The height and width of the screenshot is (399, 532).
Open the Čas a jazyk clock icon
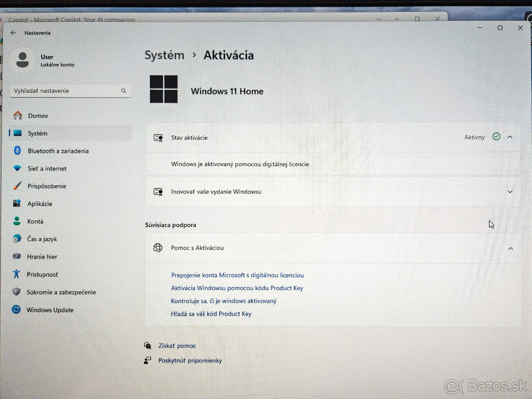[17, 239]
